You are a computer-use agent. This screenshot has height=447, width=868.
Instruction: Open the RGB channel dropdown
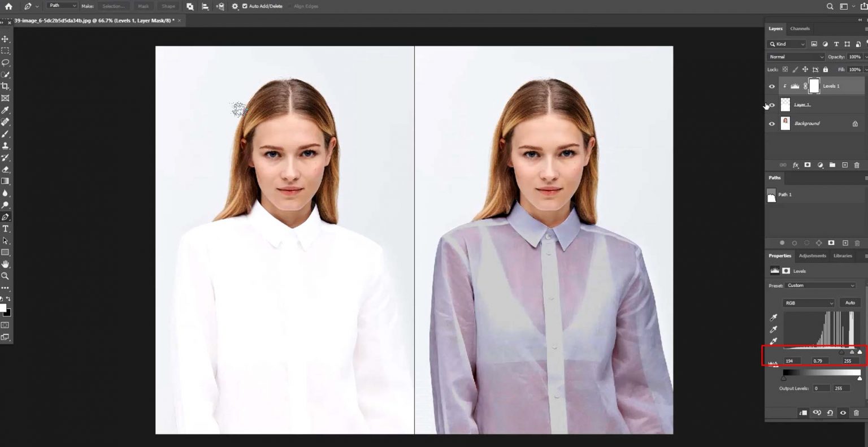808,303
